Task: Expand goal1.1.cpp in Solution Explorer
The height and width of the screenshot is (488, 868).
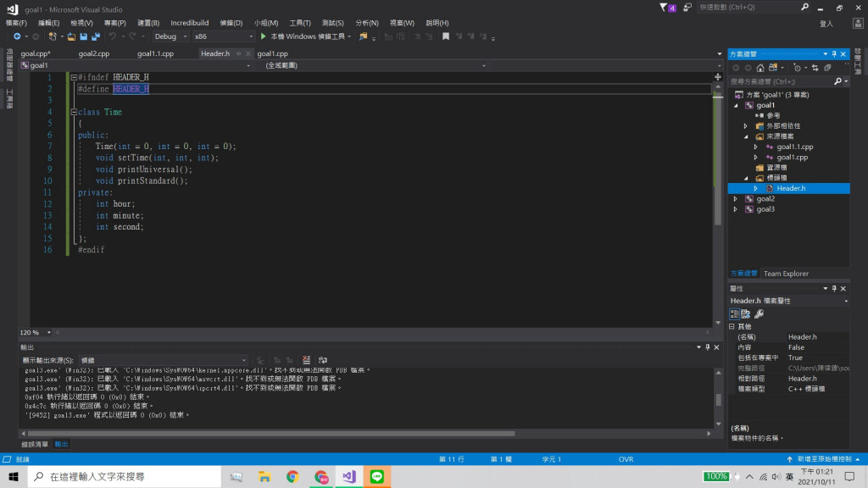Action: point(755,147)
